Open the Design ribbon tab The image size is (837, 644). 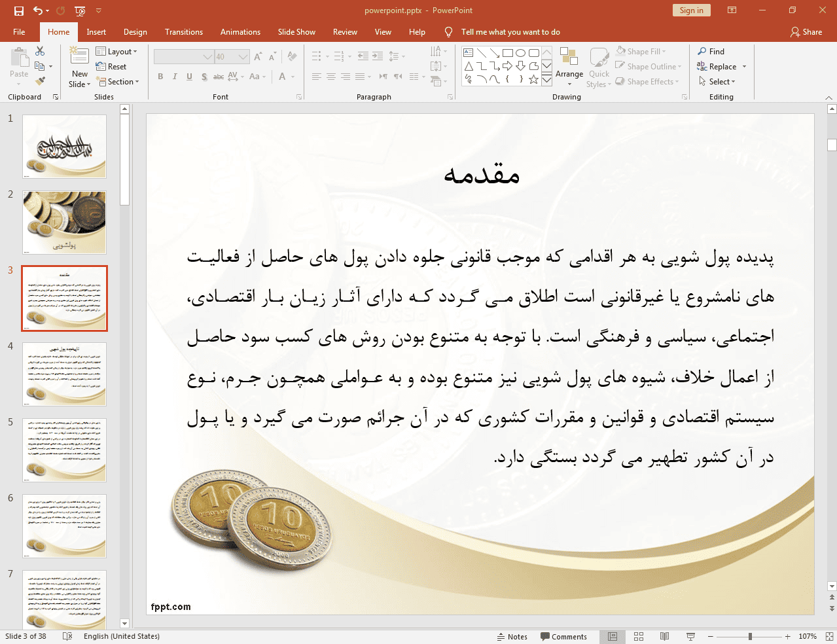135,32
